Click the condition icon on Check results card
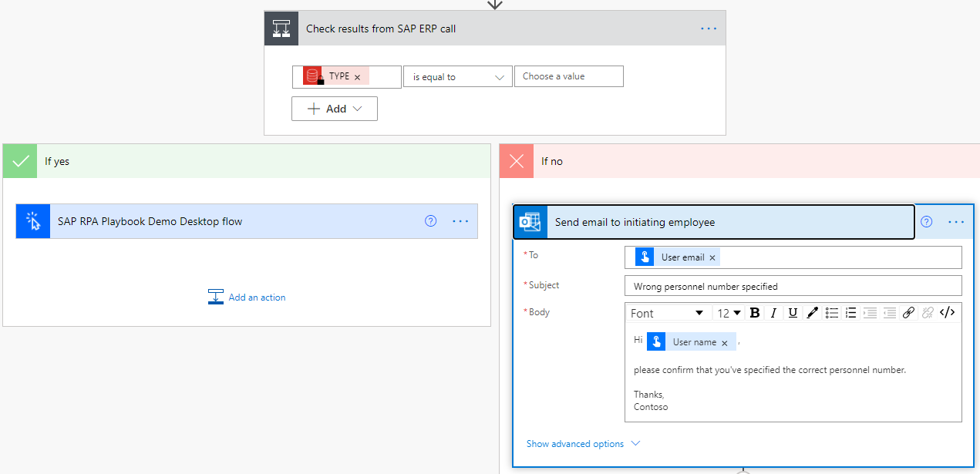Screen dimensions: 980x474 click(x=281, y=29)
